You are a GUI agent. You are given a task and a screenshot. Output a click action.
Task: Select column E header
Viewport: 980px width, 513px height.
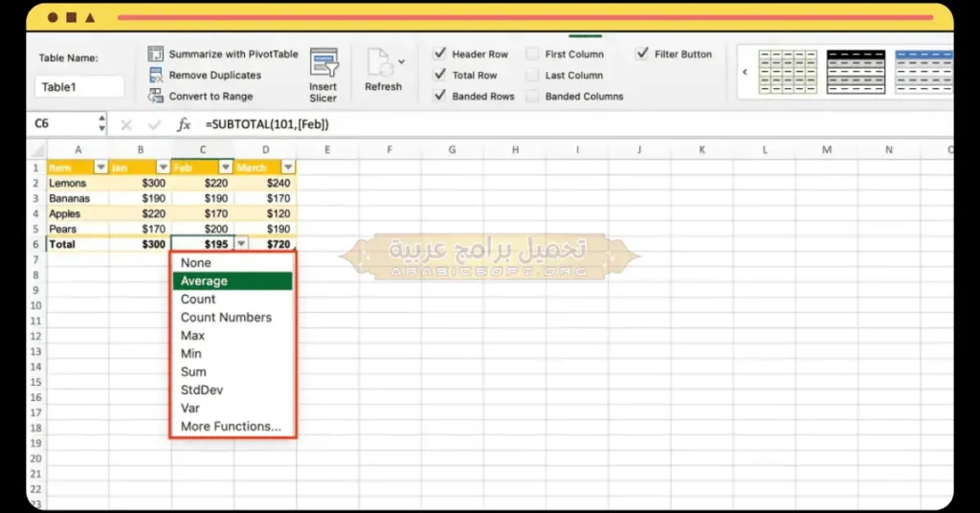click(327, 150)
